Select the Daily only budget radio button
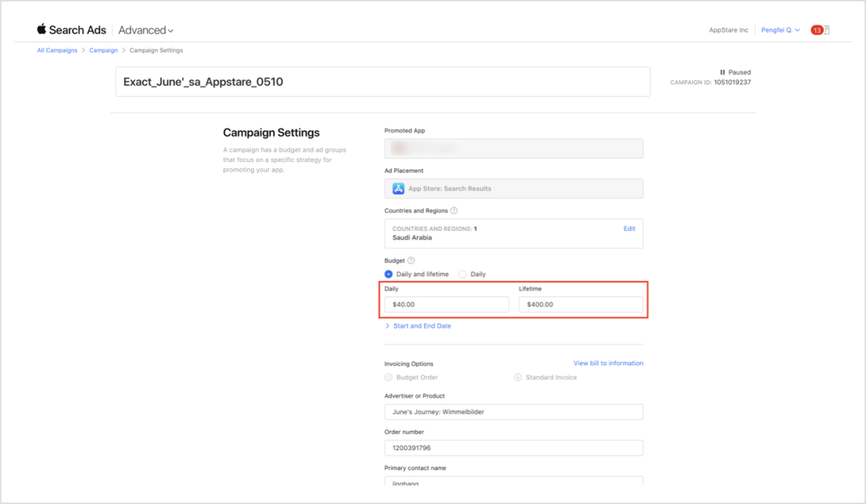Image resolution: width=866 pixels, height=504 pixels. coord(463,274)
